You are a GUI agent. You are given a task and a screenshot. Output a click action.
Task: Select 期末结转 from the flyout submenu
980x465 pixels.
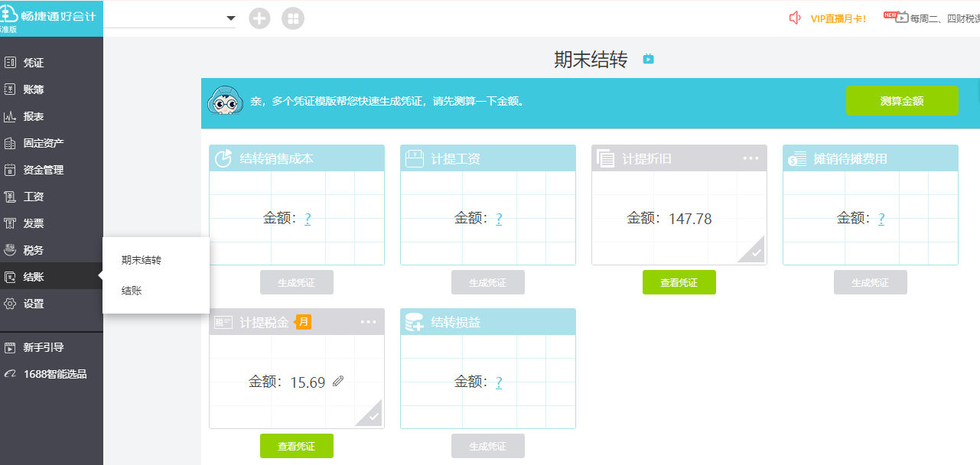[142, 260]
